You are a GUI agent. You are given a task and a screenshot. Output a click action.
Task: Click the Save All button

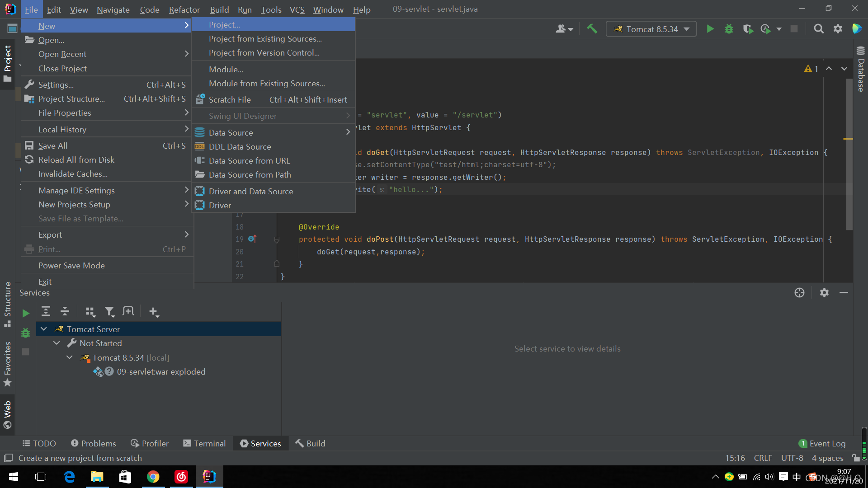[52, 146]
